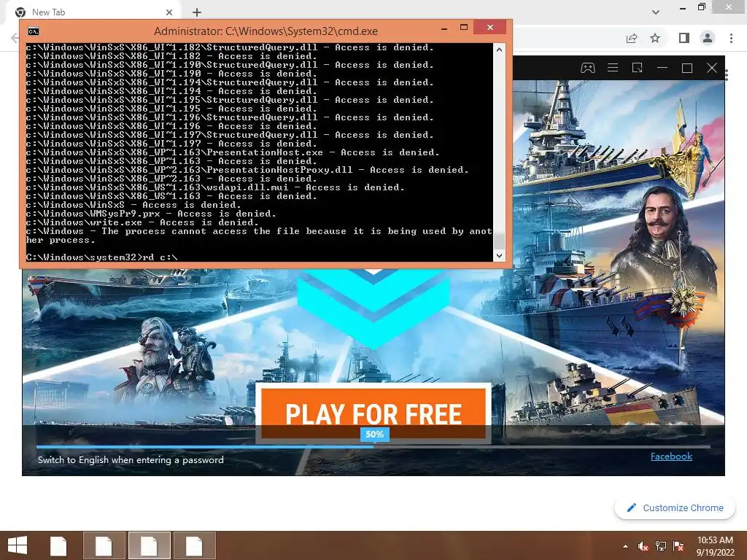The image size is (747, 560).
Task: Close the cmd.exe window
Action: point(489,28)
